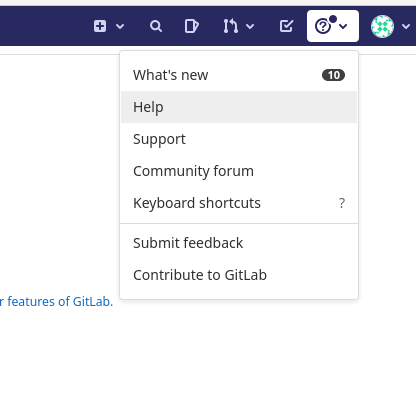
Task: Open the search magnifier icon
Action: click(156, 26)
